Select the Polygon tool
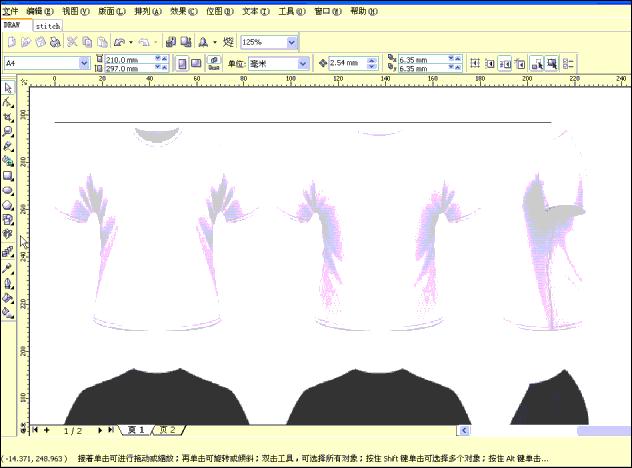 8,205
